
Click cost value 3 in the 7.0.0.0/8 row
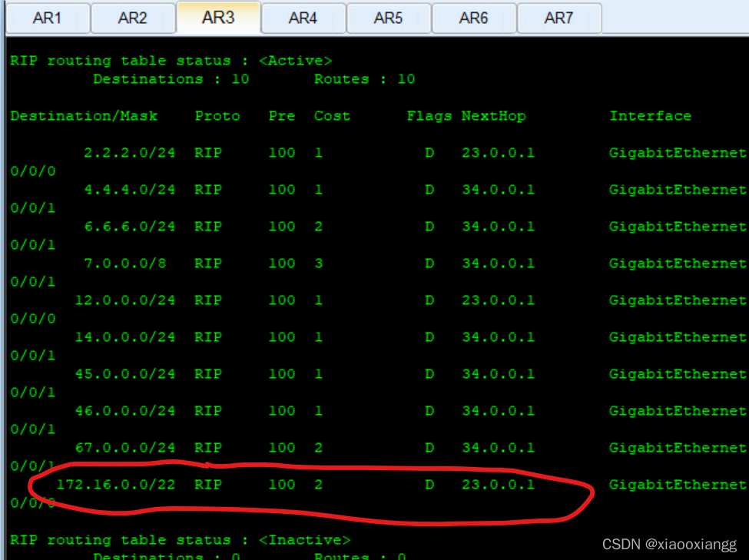pos(318,263)
